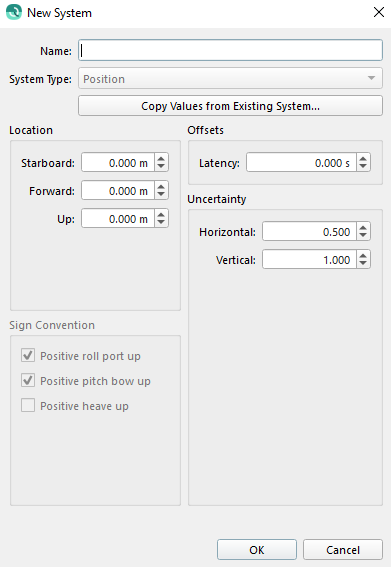This screenshot has width=391, height=567.
Task: Click the app logo in title bar
Action: click(14, 12)
